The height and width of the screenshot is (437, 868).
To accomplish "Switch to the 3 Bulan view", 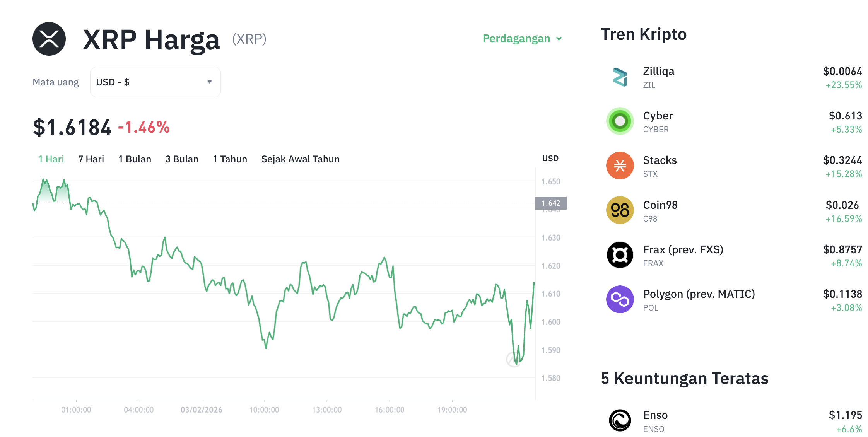I will click(x=182, y=159).
